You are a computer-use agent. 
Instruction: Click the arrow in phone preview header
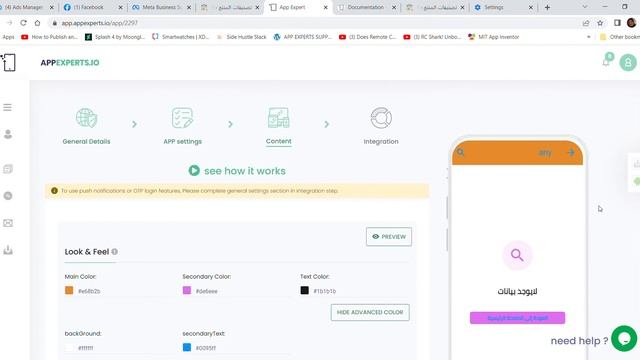click(571, 153)
